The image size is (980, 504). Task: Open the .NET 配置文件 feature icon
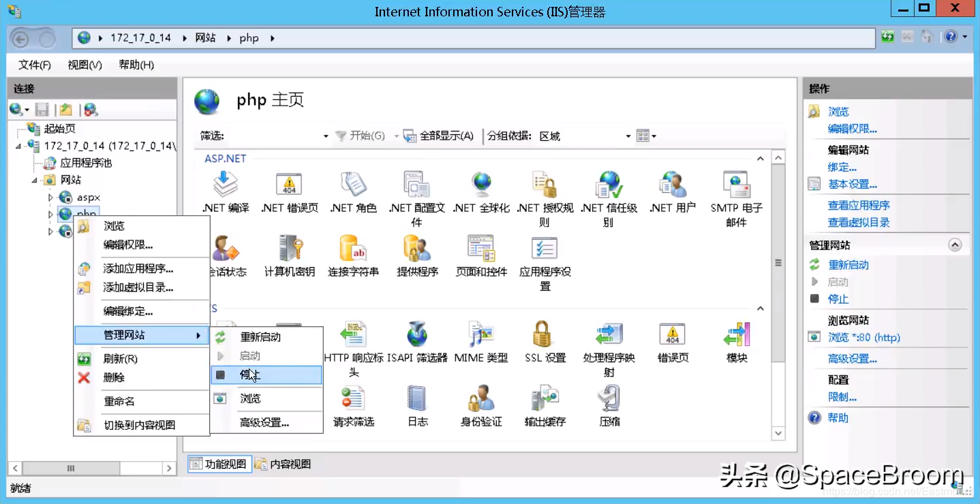point(416,184)
